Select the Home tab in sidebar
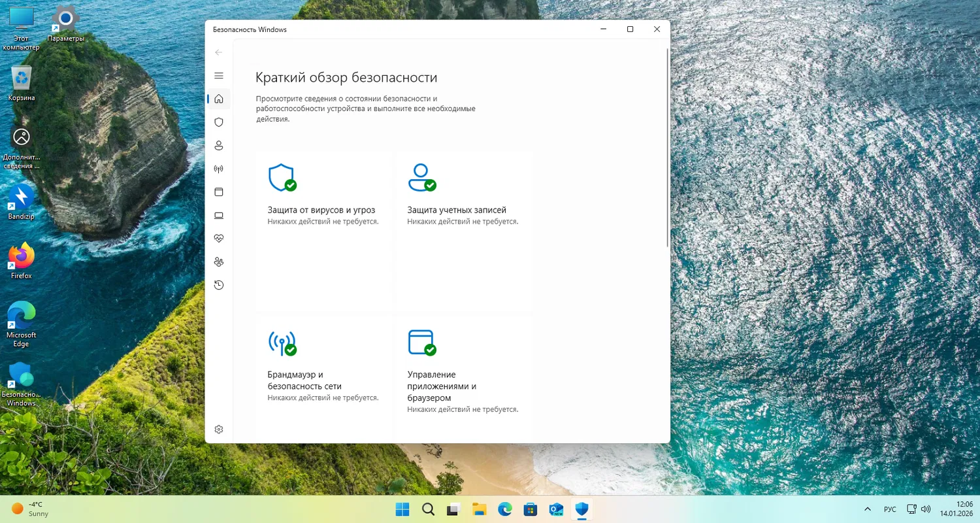Image resolution: width=980 pixels, height=523 pixels. coord(219,99)
